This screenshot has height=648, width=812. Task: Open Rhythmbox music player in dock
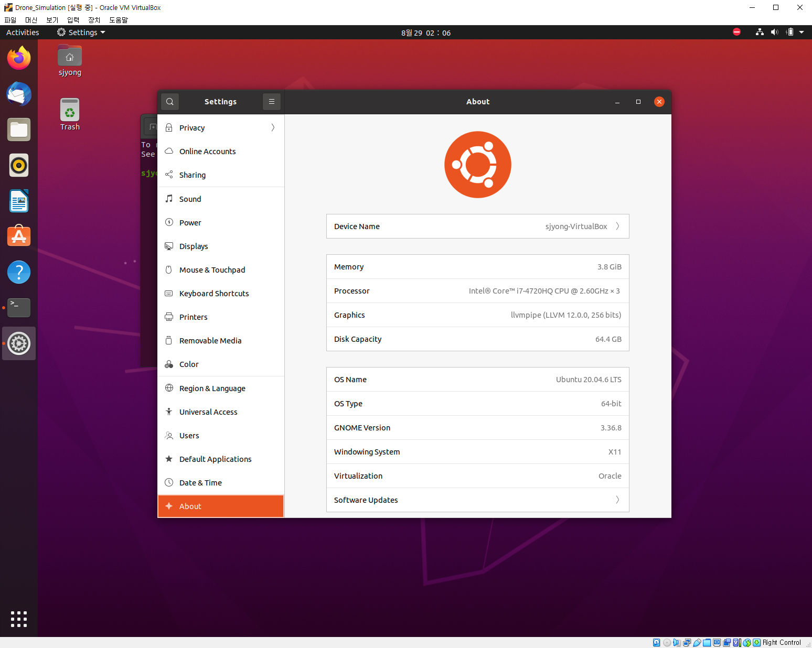[x=19, y=166]
